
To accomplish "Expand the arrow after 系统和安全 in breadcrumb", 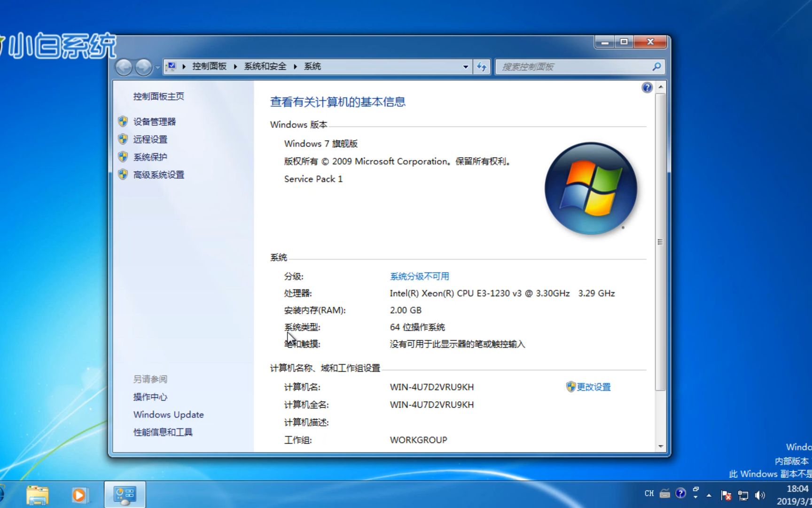I will click(x=296, y=66).
